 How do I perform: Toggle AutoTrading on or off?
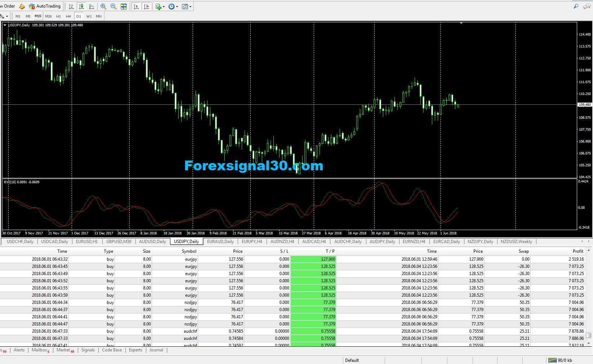coord(44,6)
